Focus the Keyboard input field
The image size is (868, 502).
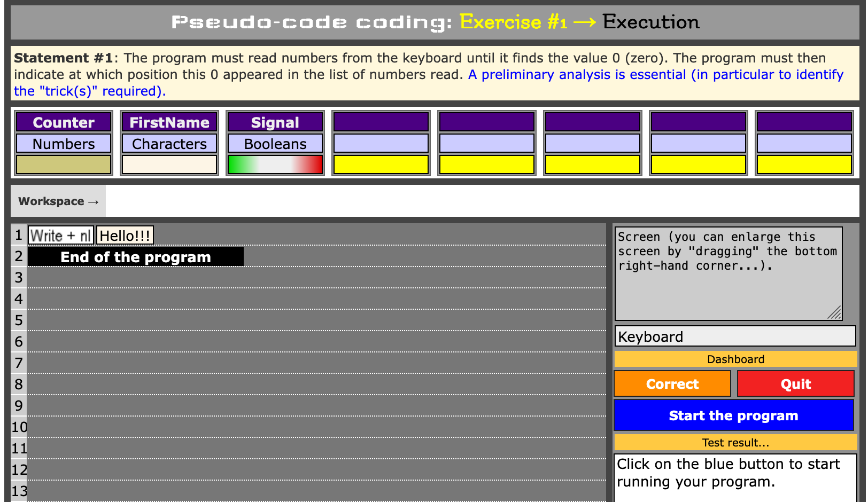(735, 336)
